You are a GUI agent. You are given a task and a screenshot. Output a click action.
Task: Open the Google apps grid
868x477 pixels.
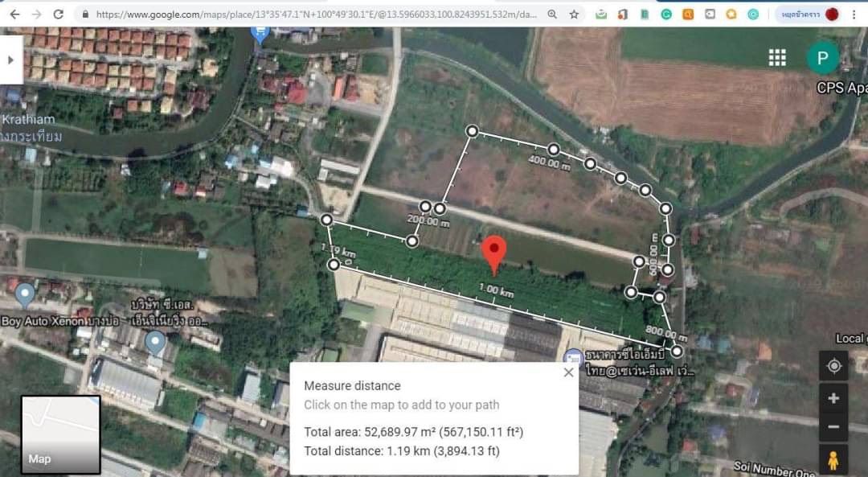(x=777, y=58)
